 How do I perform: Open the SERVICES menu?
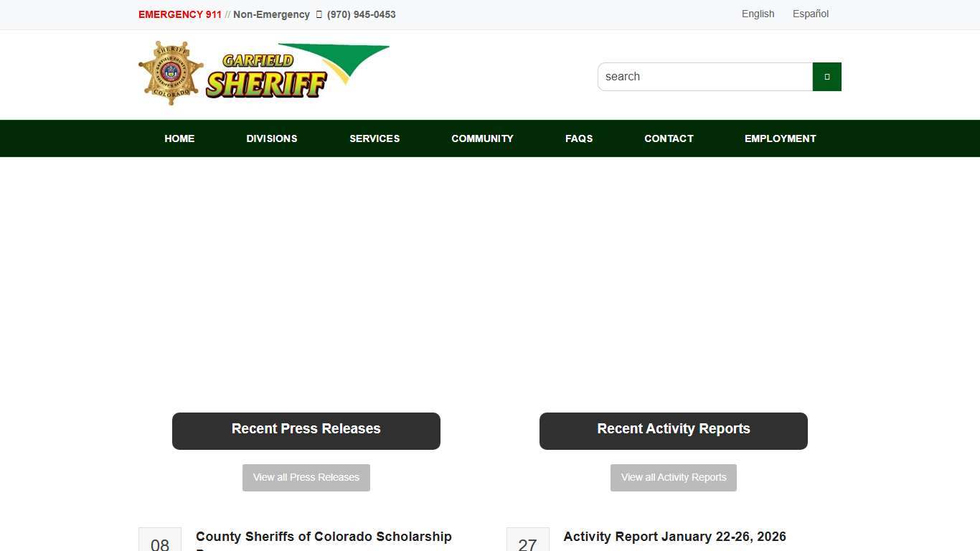[x=374, y=138]
